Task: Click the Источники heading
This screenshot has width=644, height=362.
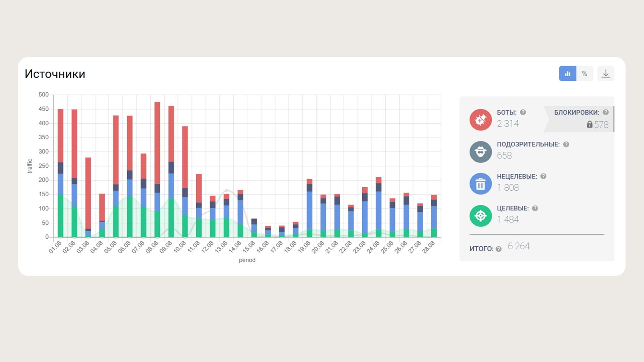Action: point(55,74)
